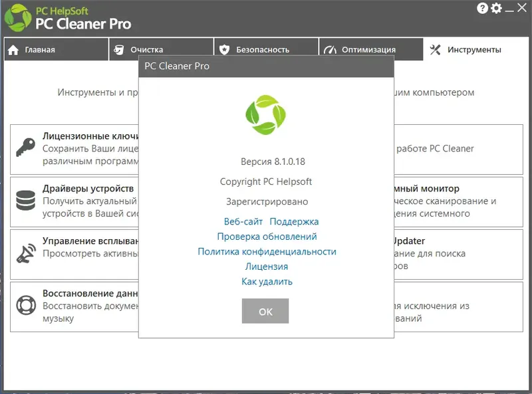The width and height of the screenshot is (532, 394).
Task: Click the wrench icon on Инструменты tab
Action: (x=436, y=49)
